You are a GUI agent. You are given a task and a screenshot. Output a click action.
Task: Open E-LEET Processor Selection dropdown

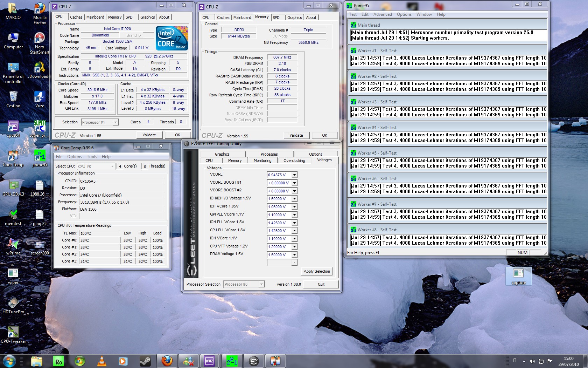coord(244,284)
